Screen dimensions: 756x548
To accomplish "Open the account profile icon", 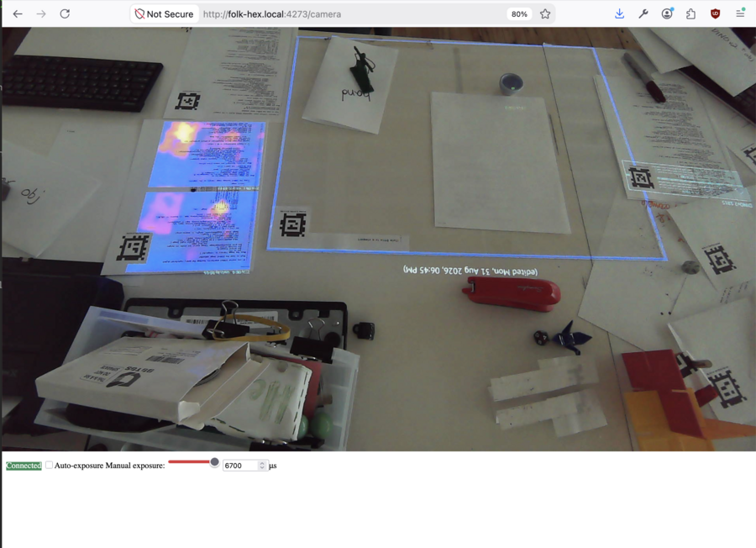I will 667,14.
